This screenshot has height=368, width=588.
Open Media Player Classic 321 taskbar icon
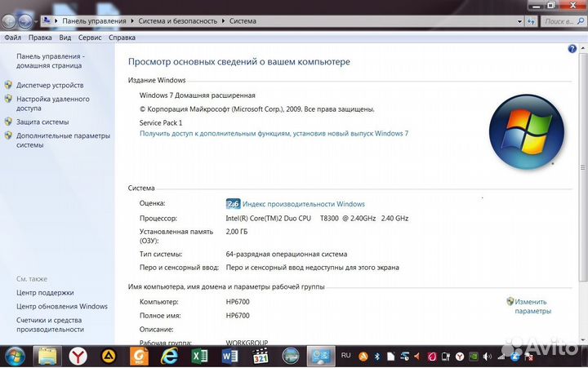[261, 356]
